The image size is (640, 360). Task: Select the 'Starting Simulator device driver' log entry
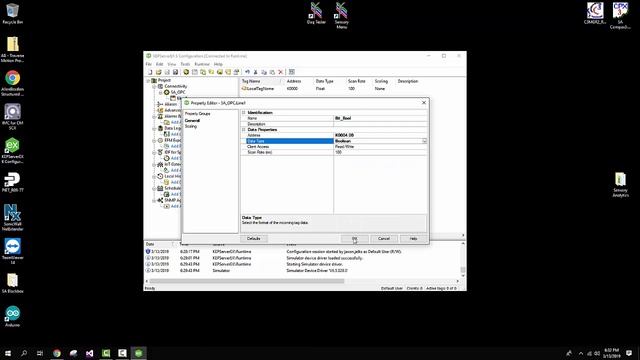pos(302,264)
